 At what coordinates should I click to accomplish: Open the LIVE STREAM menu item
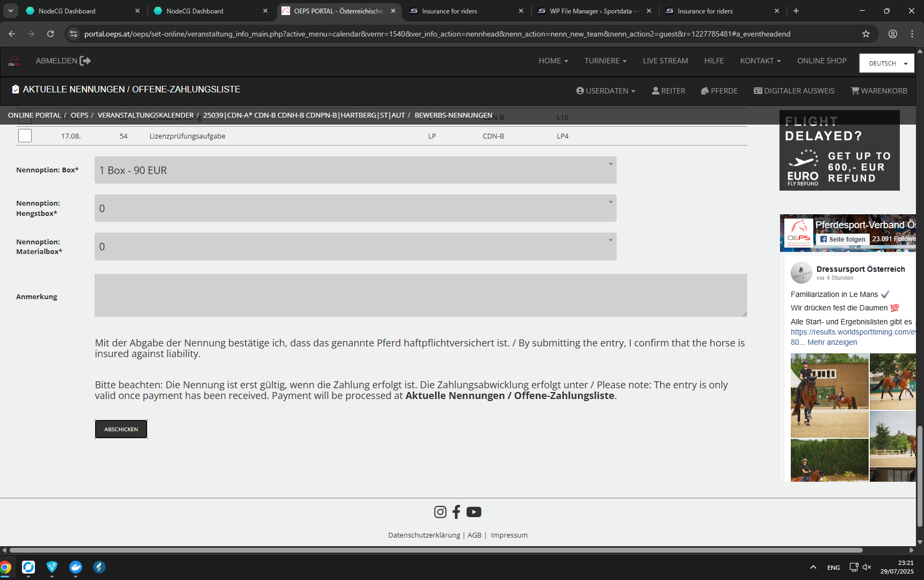point(665,61)
